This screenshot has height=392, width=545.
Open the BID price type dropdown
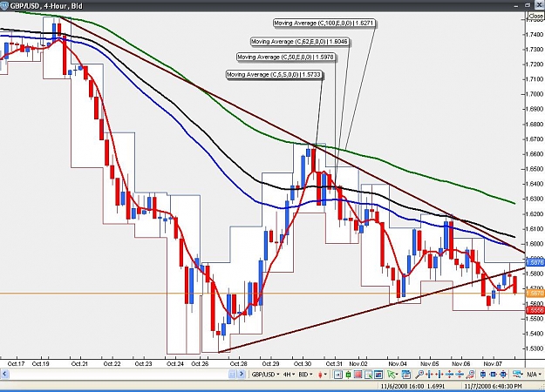pos(305,375)
